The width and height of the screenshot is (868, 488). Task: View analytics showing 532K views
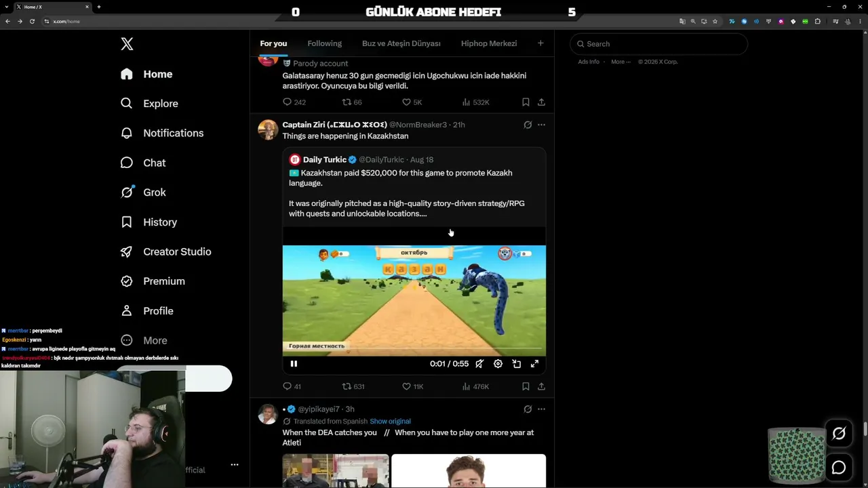tap(475, 102)
